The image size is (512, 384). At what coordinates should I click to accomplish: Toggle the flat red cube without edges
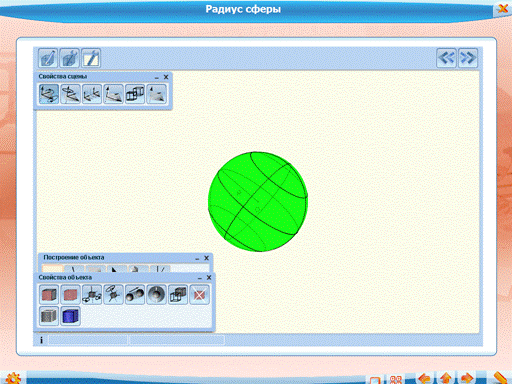click(70, 295)
